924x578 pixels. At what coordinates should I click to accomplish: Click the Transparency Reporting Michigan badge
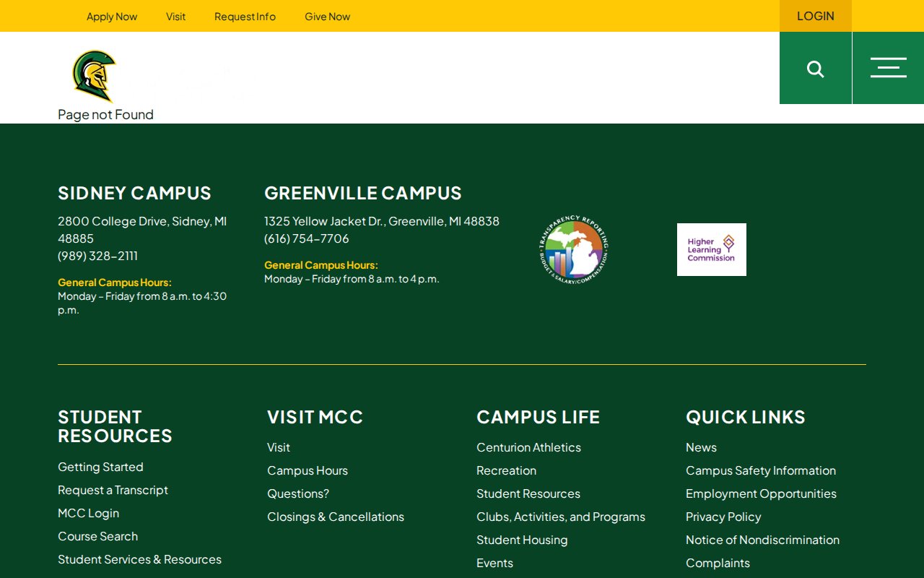[574, 249]
